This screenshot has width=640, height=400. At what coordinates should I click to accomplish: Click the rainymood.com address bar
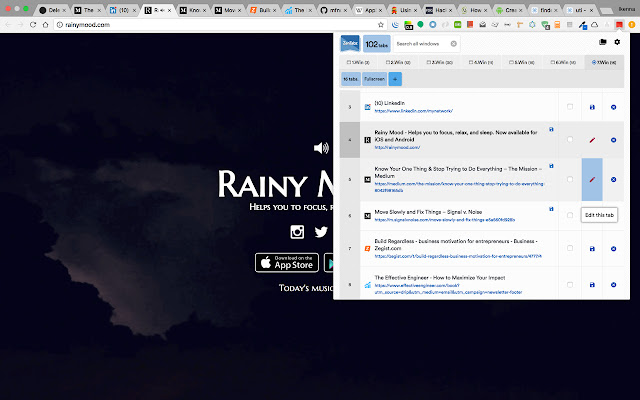tap(216, 25)
